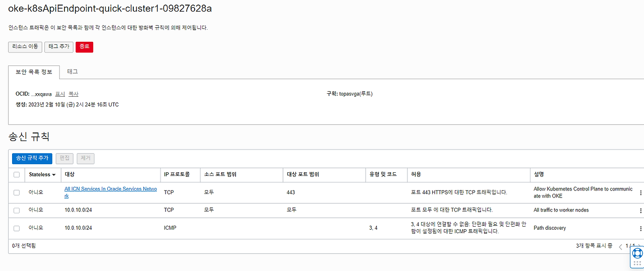The height and width of the screenshot is (271, 644).
Task: Open actions menu for the port 443 rule
Action: 640,192
